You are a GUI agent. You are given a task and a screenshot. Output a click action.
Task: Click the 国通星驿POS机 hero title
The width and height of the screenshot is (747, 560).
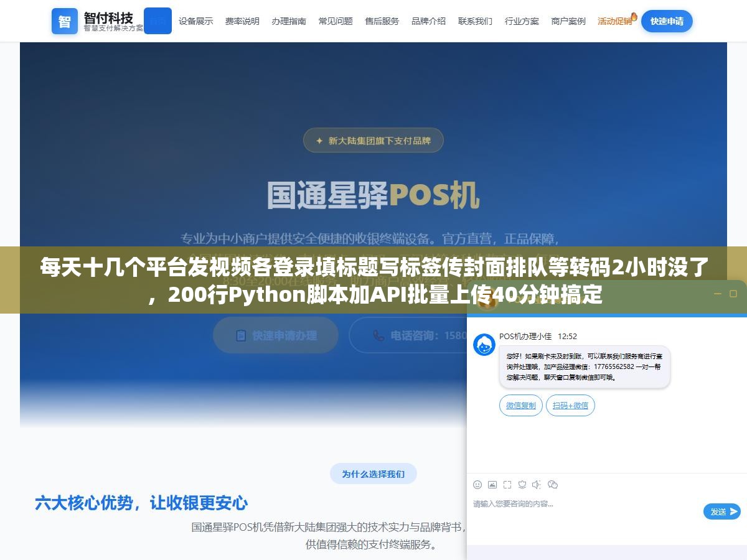[374, 195]
